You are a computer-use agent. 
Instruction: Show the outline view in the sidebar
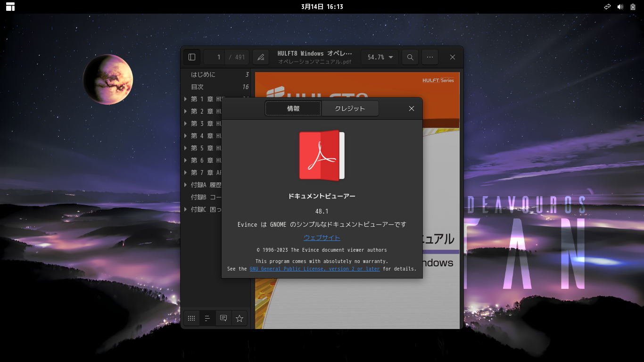(207, 318)
